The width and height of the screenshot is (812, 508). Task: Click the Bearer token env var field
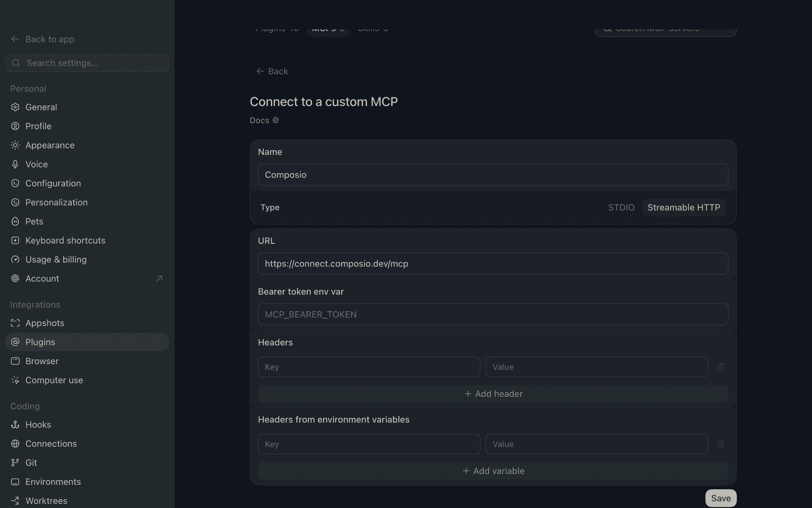(493, 314)
